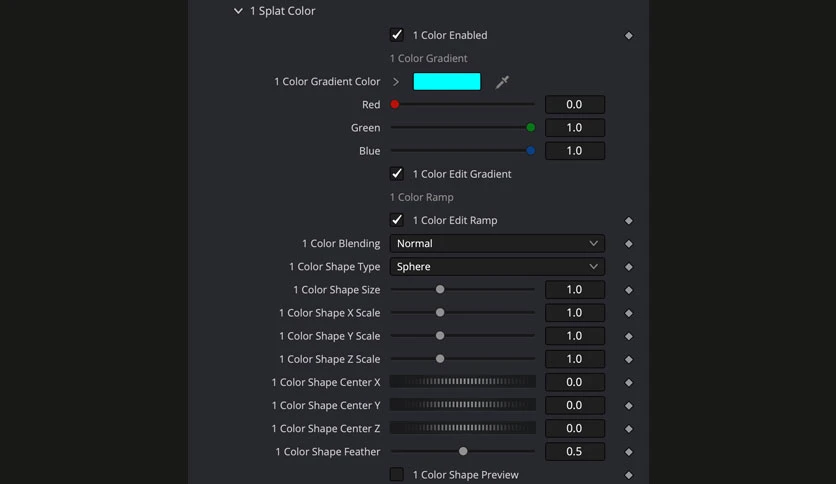Click the 1 Color Gradient Color label

(x=327, y=82)
